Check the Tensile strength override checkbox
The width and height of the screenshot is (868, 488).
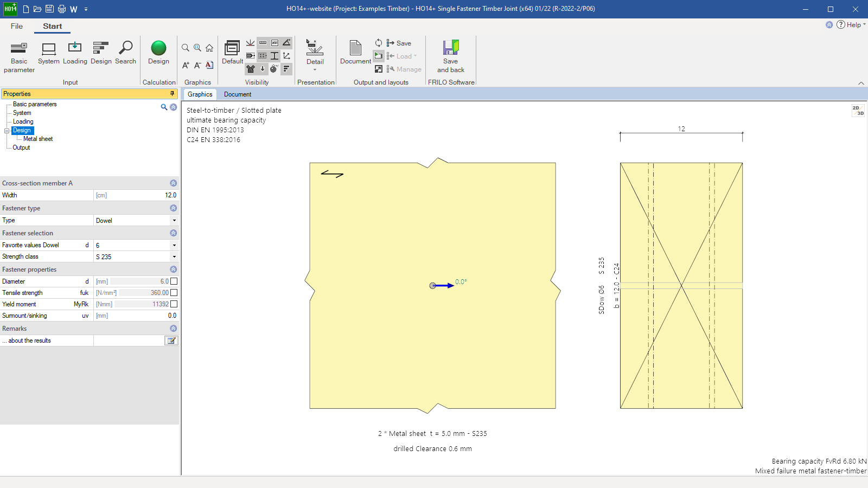tap(174, 293)
